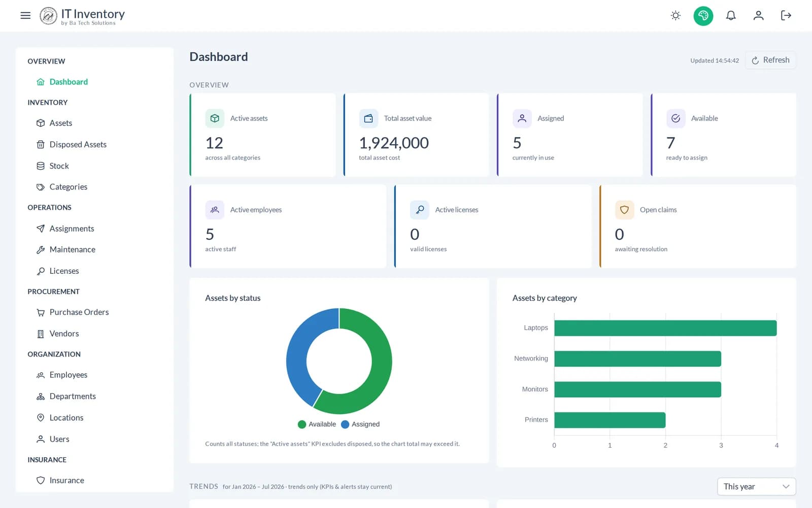Refresh the dashboard data

(770, 60)
